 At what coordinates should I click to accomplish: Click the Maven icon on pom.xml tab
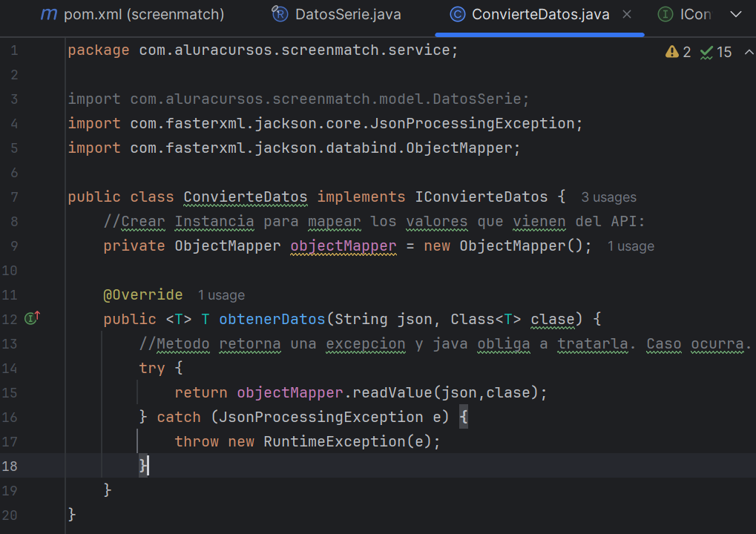(x=49, y=14)
